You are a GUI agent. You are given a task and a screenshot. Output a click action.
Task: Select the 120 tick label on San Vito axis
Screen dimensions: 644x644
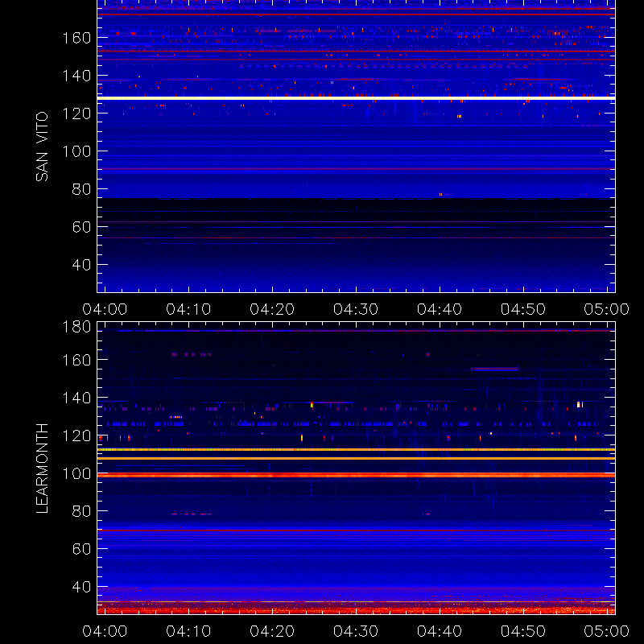point(76,114)
